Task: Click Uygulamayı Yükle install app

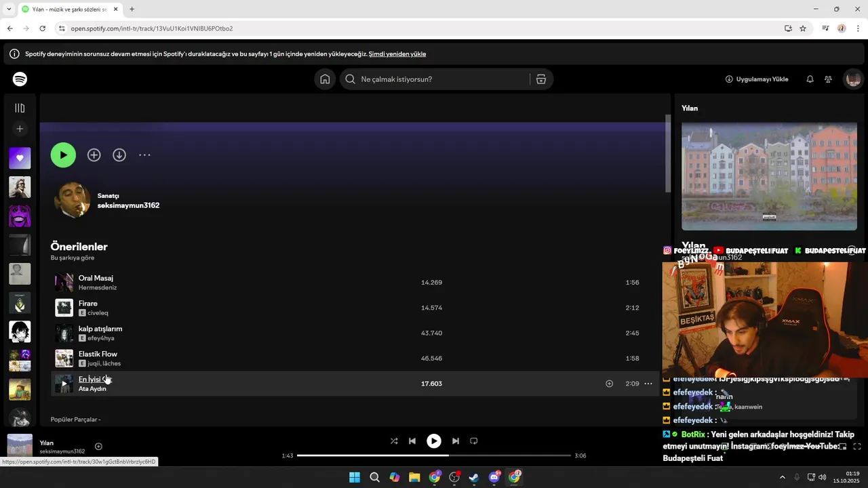Action: coord(757,79)
